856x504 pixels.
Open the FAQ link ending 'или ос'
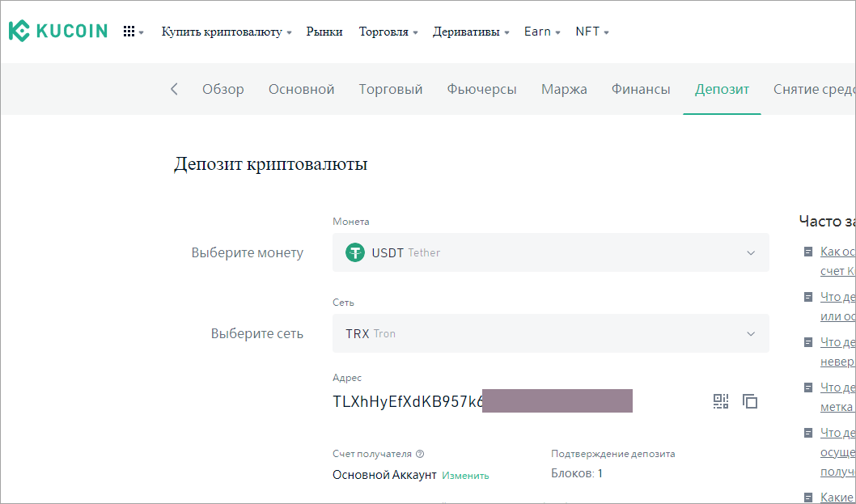point(837,307)
